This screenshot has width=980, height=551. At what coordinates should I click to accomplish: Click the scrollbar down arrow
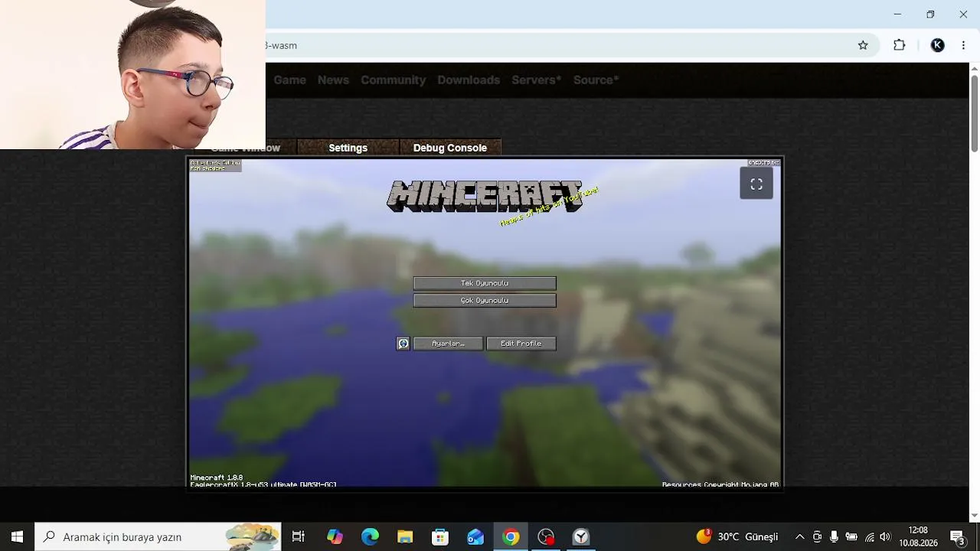(975, 516)
